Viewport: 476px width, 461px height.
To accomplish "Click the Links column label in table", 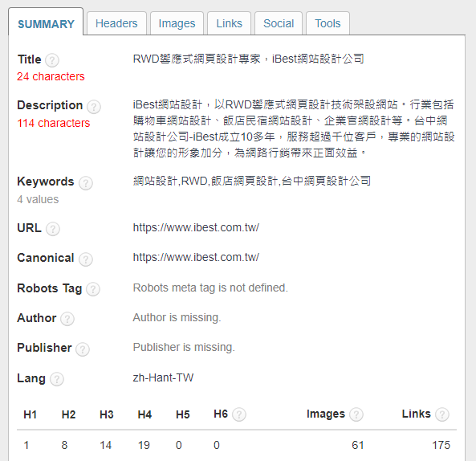I will pyautogui.click(x=416, y=414).
